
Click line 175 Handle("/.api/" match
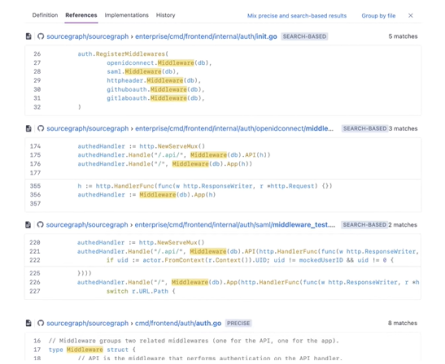pos(174,155)
